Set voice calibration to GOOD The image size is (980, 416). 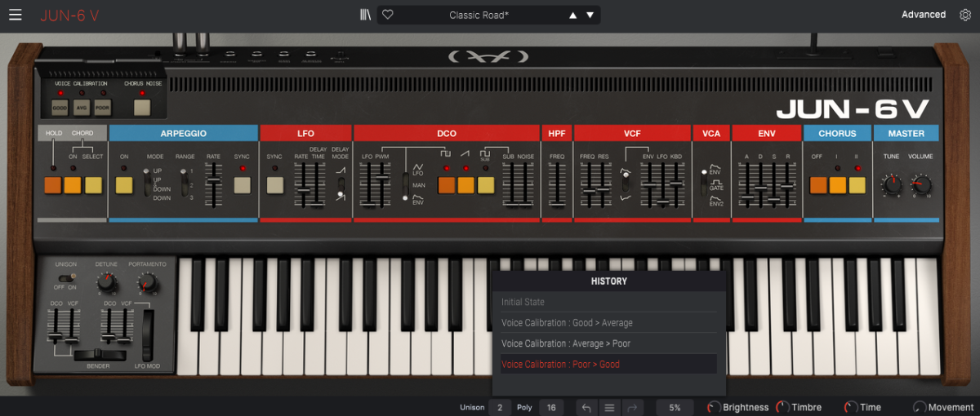[60, 107]
